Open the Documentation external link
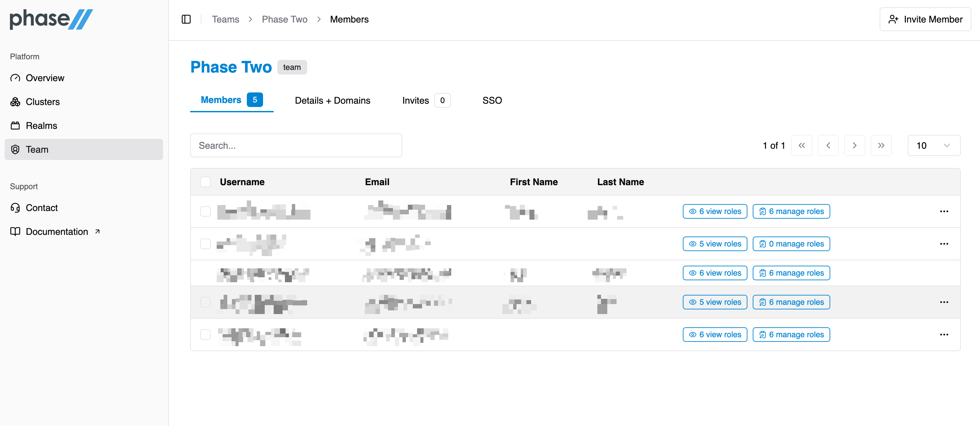This screenshot has height=426, width=980. (57, 232)
